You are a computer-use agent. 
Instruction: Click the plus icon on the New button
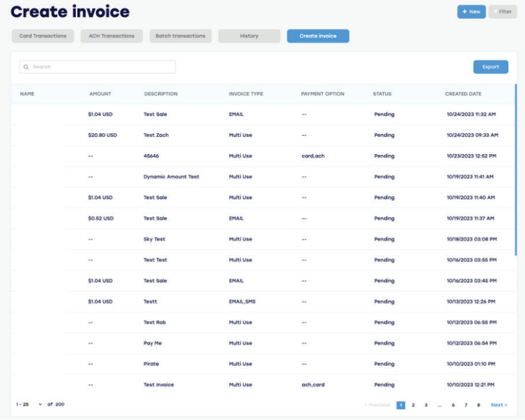tap(463, 12)
